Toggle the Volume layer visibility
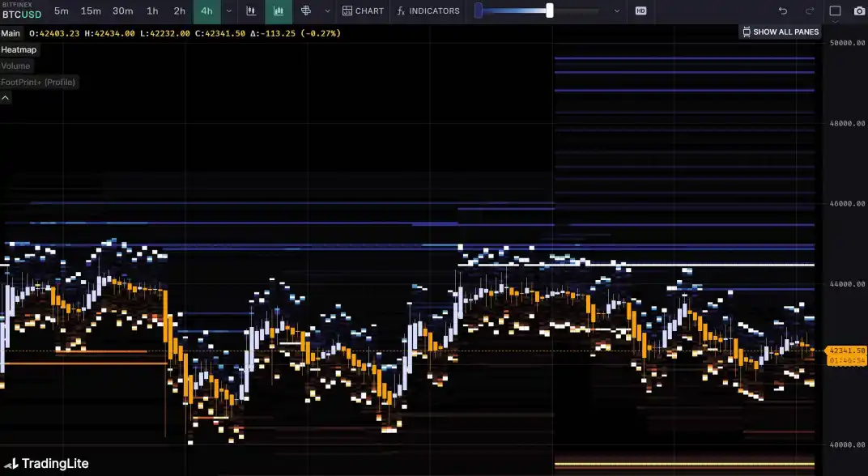868x476 pixels. click(15, 66)
